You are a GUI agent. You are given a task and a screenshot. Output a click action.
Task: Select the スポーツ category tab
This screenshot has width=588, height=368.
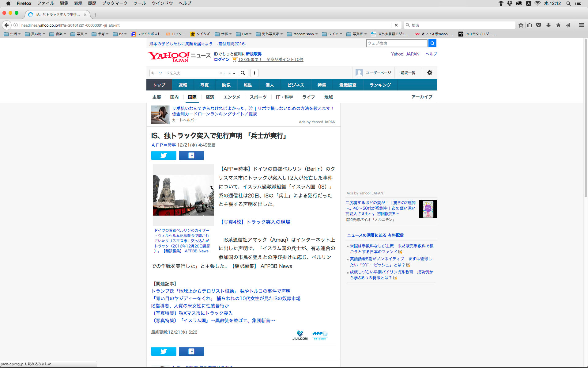pyautogui.click(x=258, y=97)
